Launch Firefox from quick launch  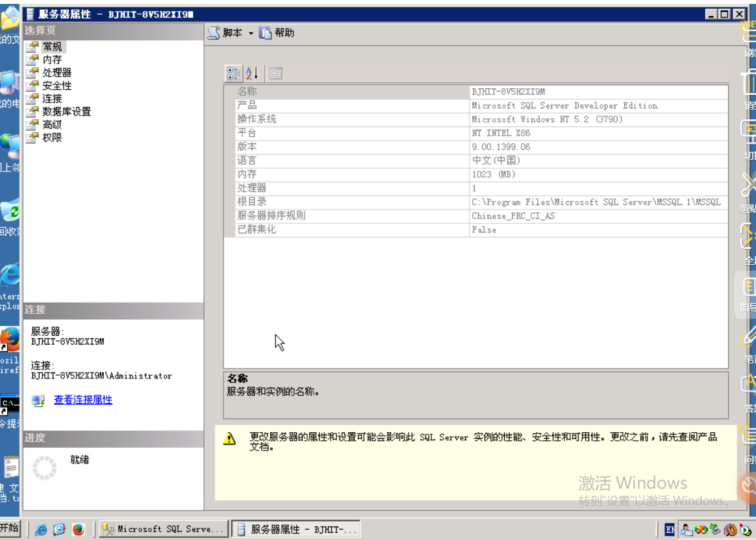(x=78, y=530)
